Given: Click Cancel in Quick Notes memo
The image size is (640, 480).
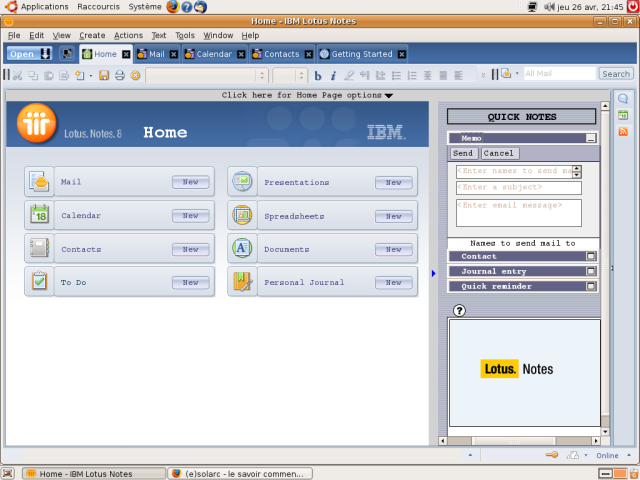Looking at the screenshot, I should (499, 153).
